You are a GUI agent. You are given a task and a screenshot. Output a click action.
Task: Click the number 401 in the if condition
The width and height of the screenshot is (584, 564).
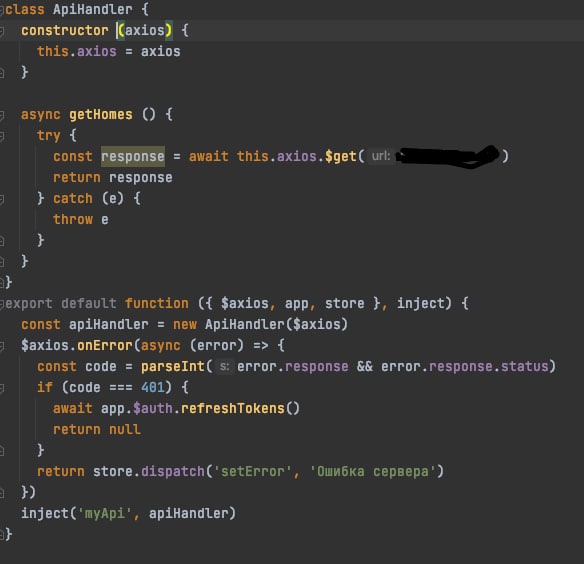pyautogui.click(x=153, y=387)
